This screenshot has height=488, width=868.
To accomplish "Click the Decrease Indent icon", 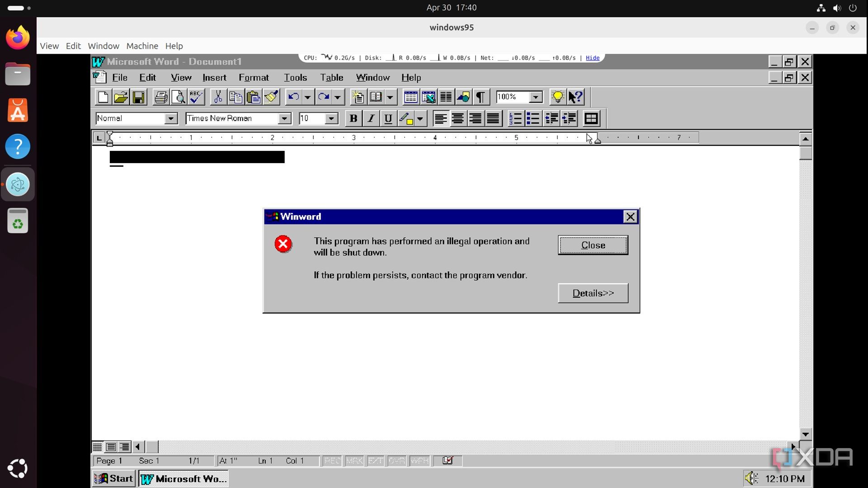I will click(x=551, y=118).
